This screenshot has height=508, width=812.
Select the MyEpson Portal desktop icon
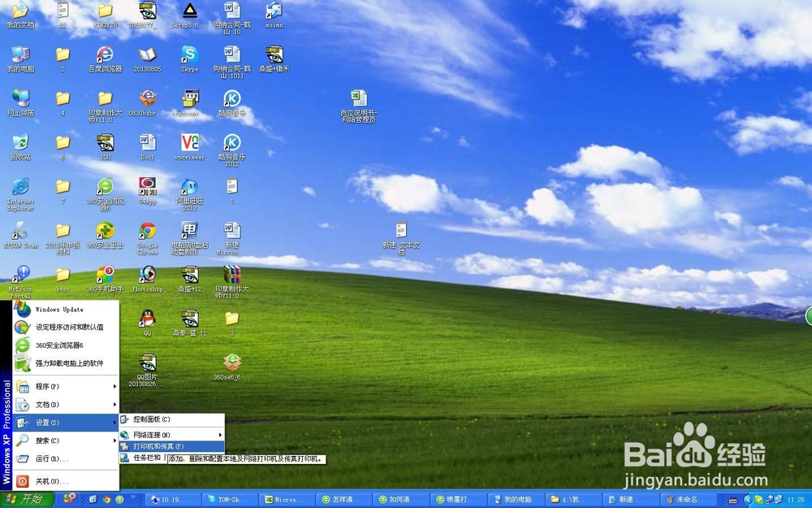pos(20,282)
